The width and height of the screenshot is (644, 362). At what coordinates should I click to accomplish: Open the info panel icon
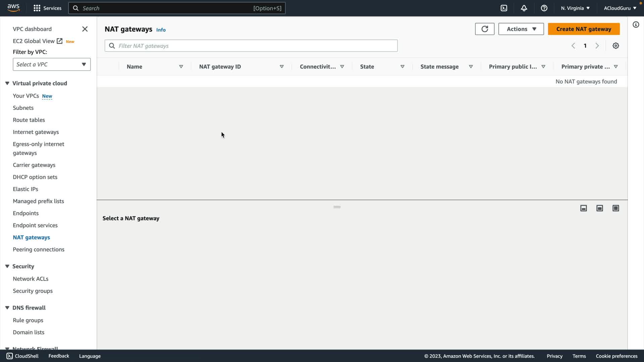(x=636, y=25)
